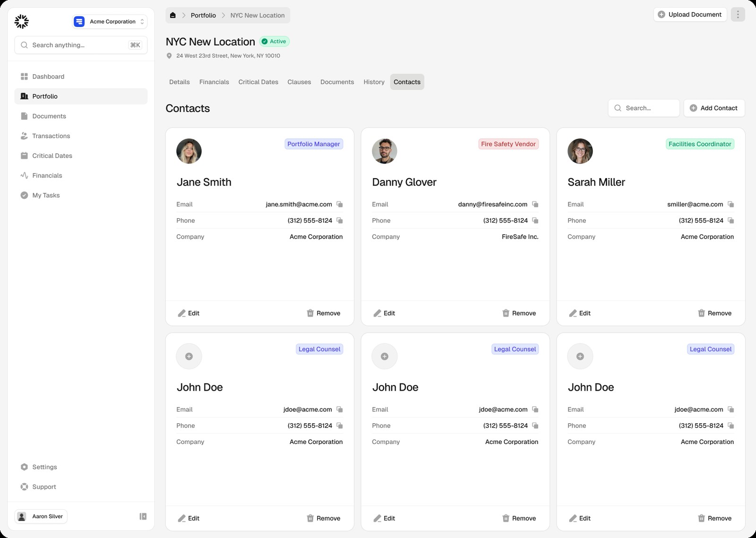756x538 pixels.
Task: Edit Danny Glover's contact
Action: [x=384, y=313]
